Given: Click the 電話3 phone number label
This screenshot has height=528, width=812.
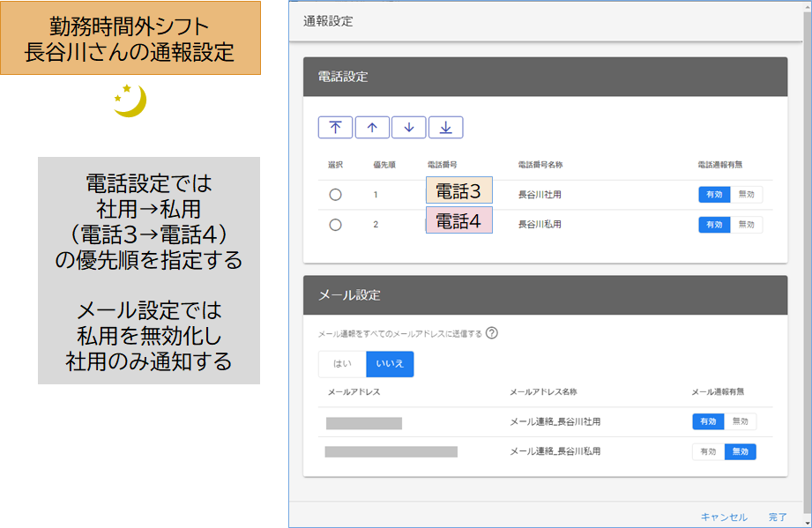Looking at the screenshot, I should 458,190.
